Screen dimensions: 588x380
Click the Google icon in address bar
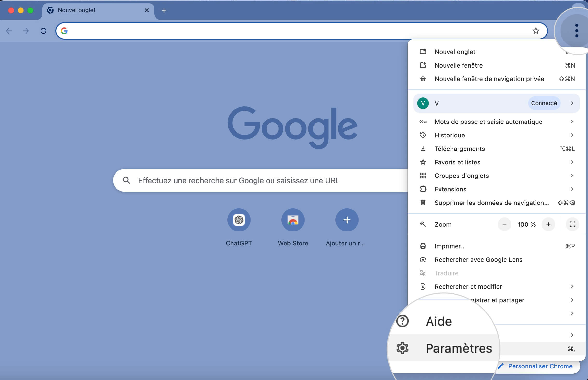[64, 31]
